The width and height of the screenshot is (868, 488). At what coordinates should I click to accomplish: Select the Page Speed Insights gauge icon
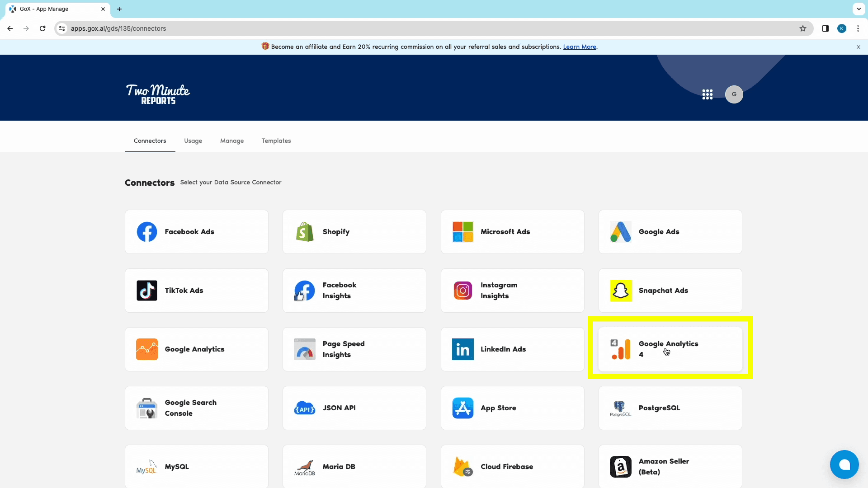coord(305,349)
